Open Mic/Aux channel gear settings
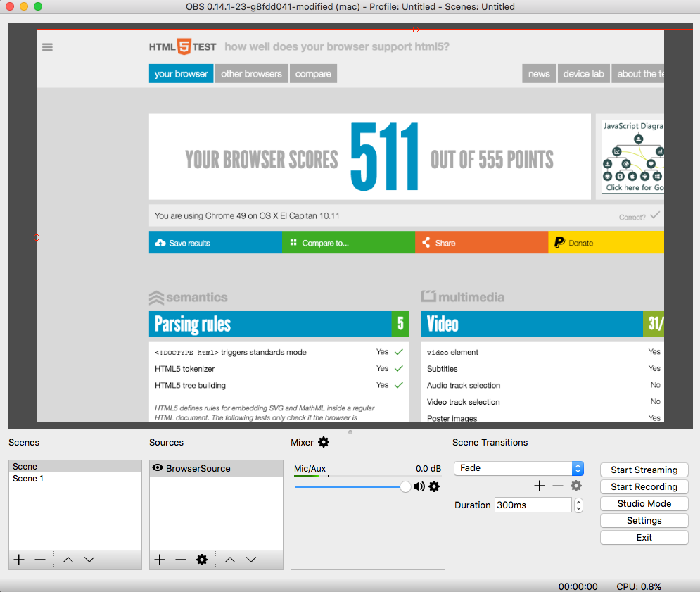The width and height of the screenshot is (700, 592). click(x=434, y=486)
